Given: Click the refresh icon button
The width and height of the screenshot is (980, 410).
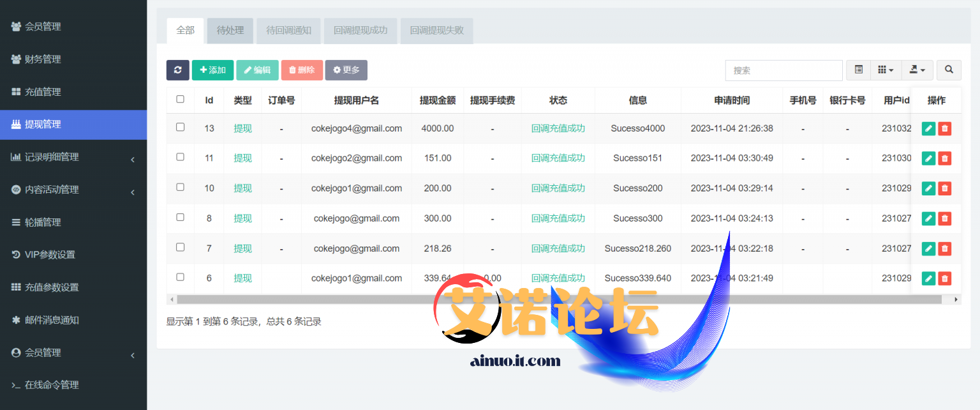Looking at the screenshot, I should coord(177,70).
